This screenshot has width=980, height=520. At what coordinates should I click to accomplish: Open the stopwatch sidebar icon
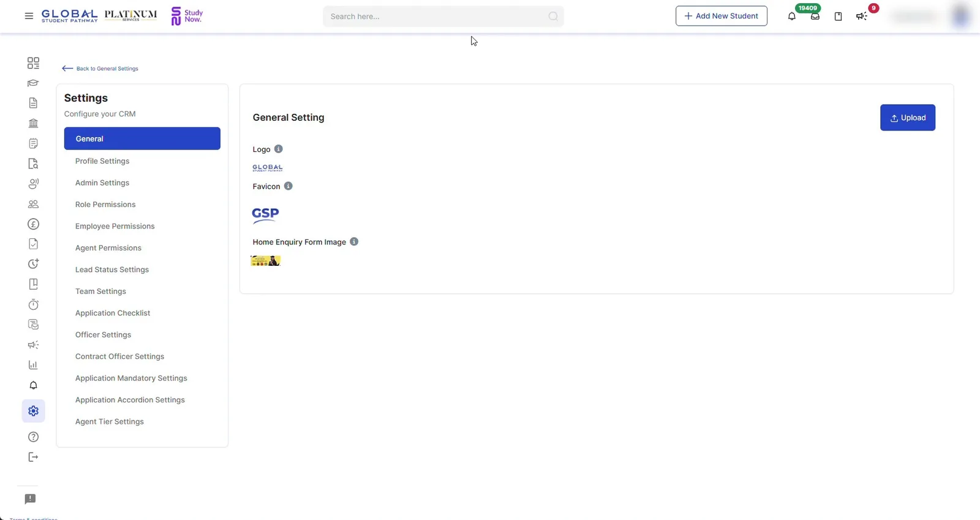pyautogui.click(x=33, y=304)
